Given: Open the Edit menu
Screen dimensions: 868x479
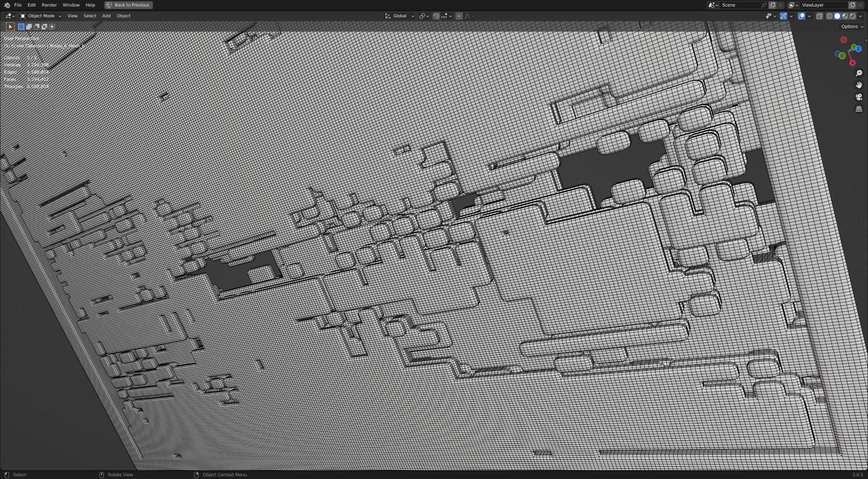Looking at the screenshot, I should 31,5.
